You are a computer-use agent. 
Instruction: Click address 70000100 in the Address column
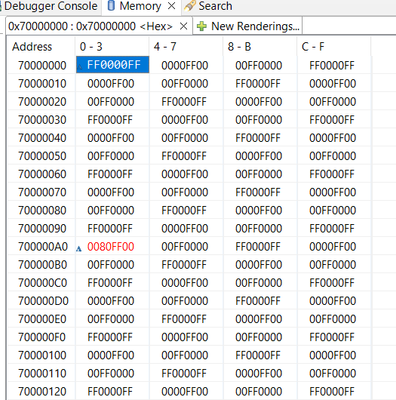(x=42, y=355)
